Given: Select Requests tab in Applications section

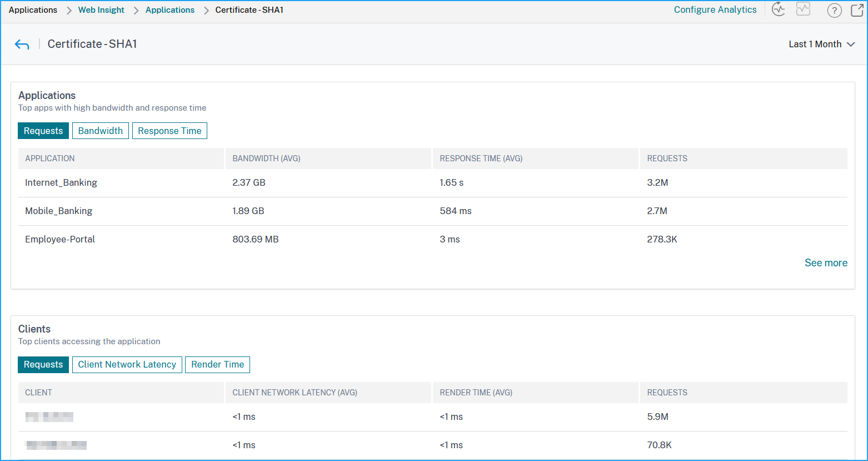Looking at the screenshot, I should coord(43,131).
